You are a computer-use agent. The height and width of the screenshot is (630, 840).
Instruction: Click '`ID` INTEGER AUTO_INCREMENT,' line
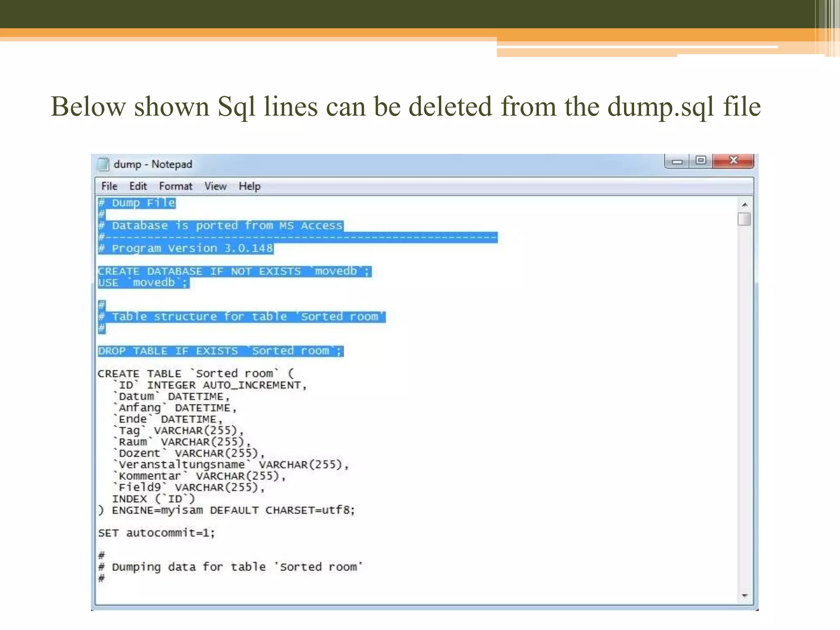point(210,385)
